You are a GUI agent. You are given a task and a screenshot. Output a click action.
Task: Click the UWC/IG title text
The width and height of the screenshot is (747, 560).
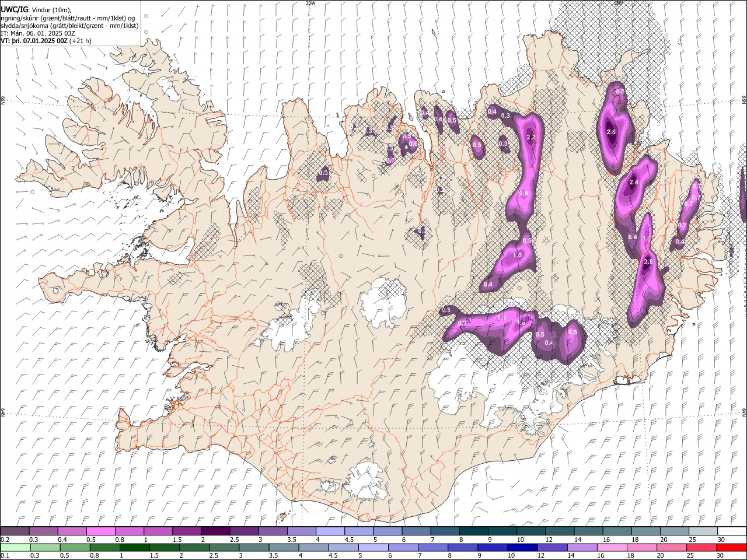[x=15, y=9]
